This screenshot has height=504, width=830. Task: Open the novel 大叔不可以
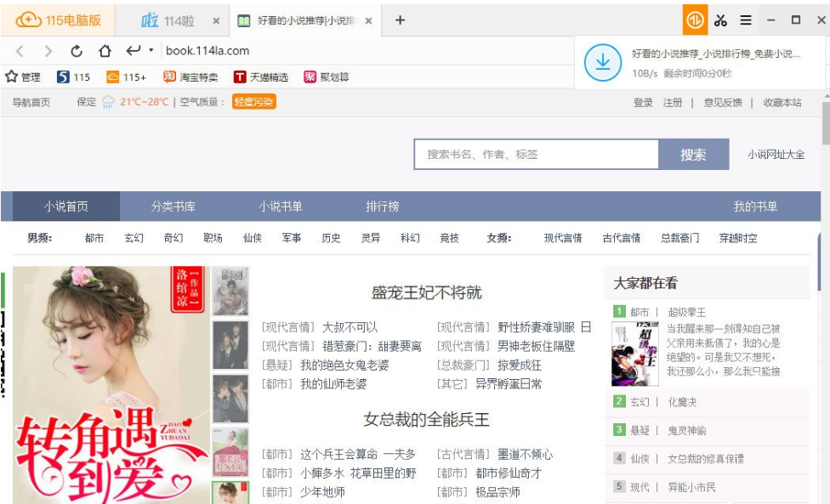(x=350, y=327)
